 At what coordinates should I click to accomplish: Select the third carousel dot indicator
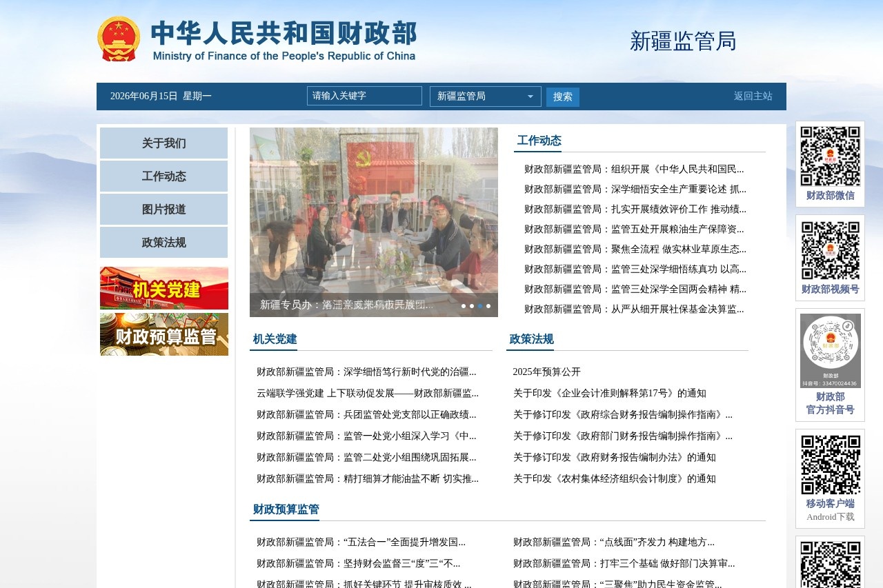pyautogui.click(x=480, y=306)
